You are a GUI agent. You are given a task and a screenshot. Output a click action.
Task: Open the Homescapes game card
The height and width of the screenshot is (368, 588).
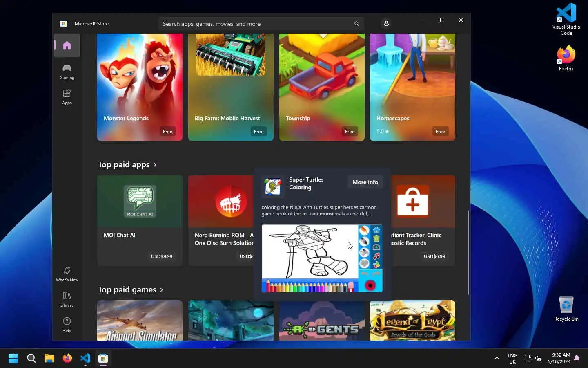[412, 87]
